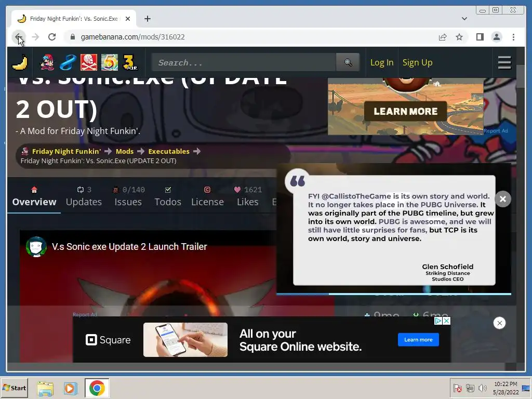Click the clock in system tray
The height and width of the screenshot is (399, 532).
click(506, 388)
